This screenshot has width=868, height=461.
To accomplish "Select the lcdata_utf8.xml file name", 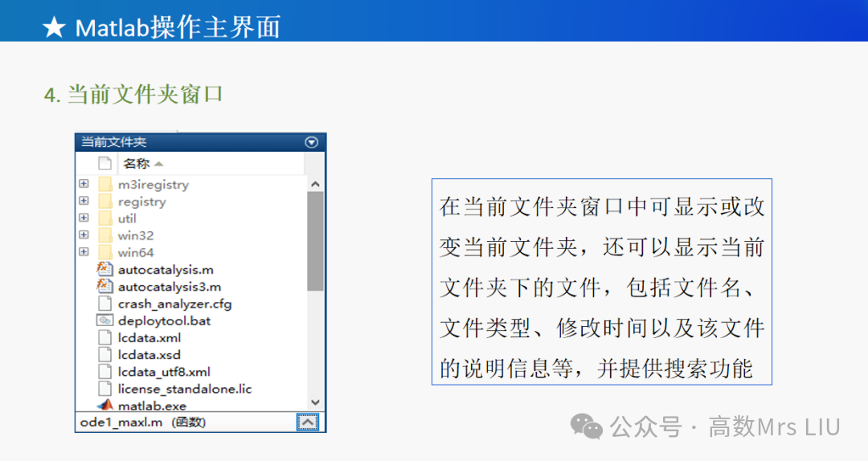I will pos(164,372).
